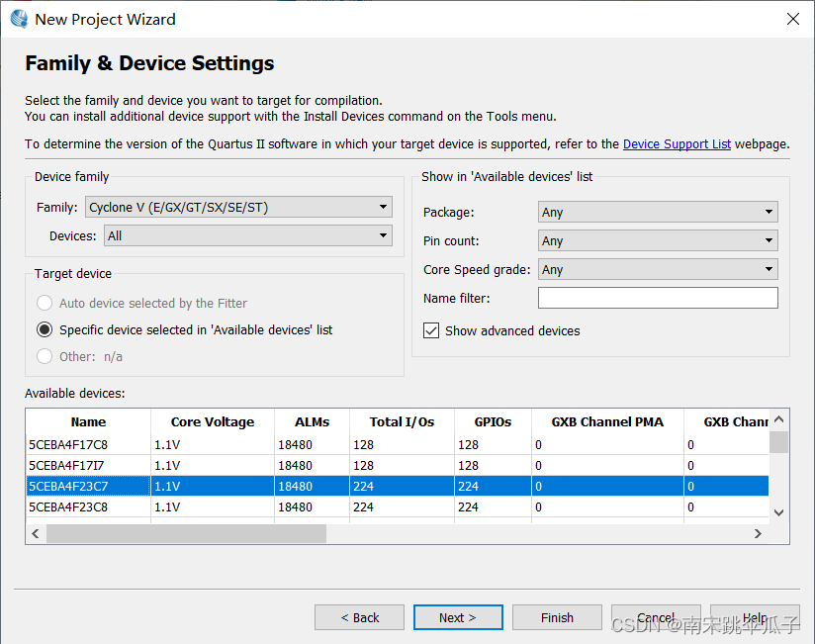
Task: Click the Quartus globe icon in title bar
Action: [19, 19]
